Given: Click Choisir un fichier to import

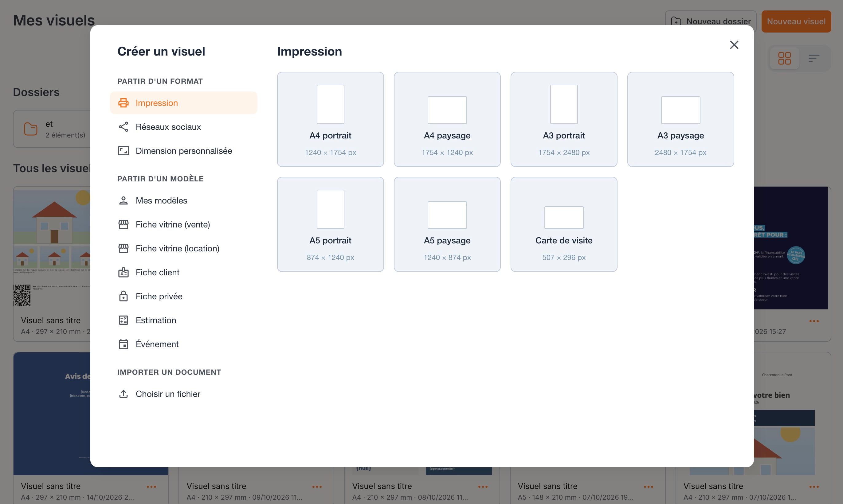Looking at the screenshot, I should point(183,394).
